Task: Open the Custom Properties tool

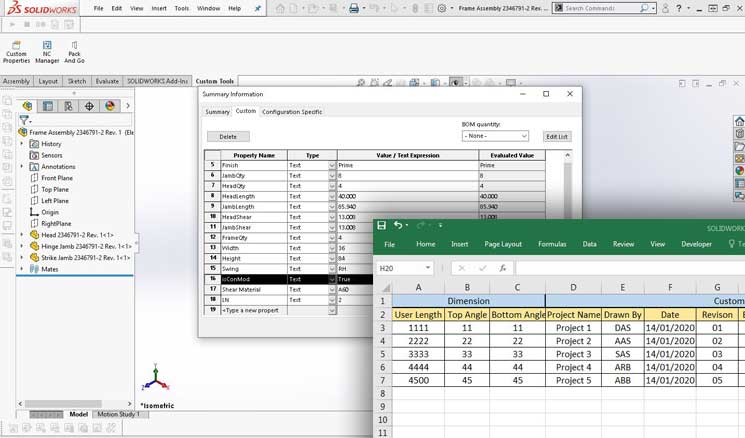Action: point(16,50)
